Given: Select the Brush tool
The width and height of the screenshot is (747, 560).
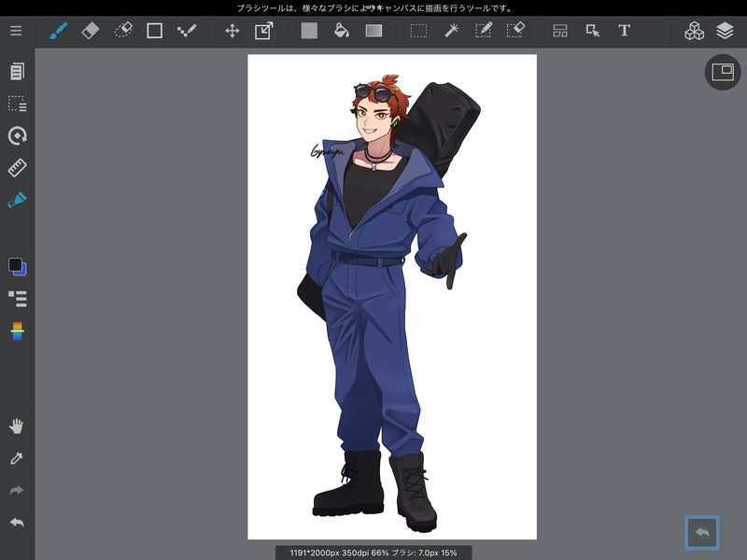Looking at the screenshot, I should [x=58, y=31].
